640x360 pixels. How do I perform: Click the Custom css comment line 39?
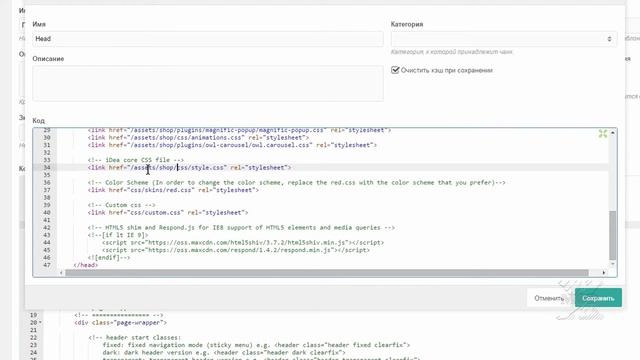point(122,205)
